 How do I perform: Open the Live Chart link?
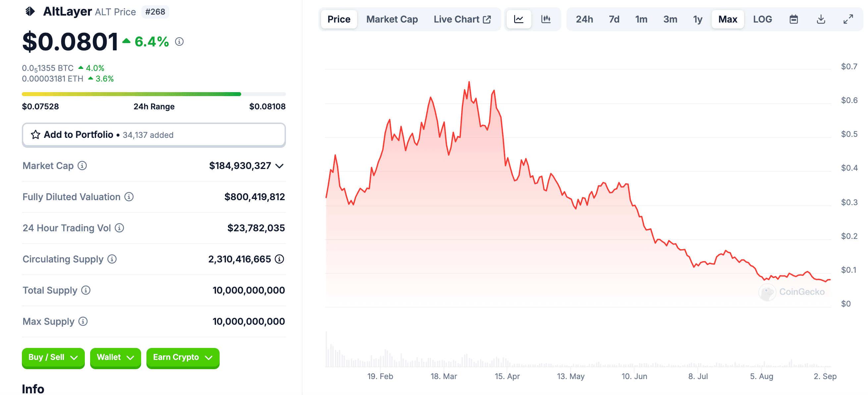pyautogui.click(x=462, y=19)
